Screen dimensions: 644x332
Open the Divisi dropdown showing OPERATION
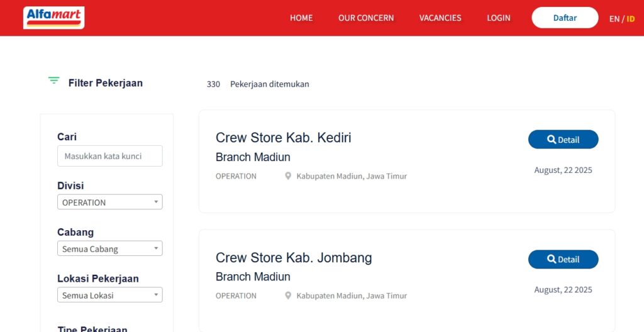pyautogui.click(x=110, y=202)
